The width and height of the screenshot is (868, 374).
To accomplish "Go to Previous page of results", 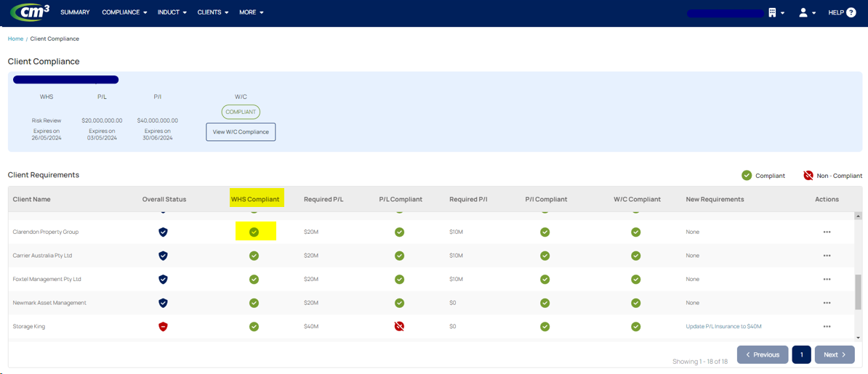I will coord(763,354).
